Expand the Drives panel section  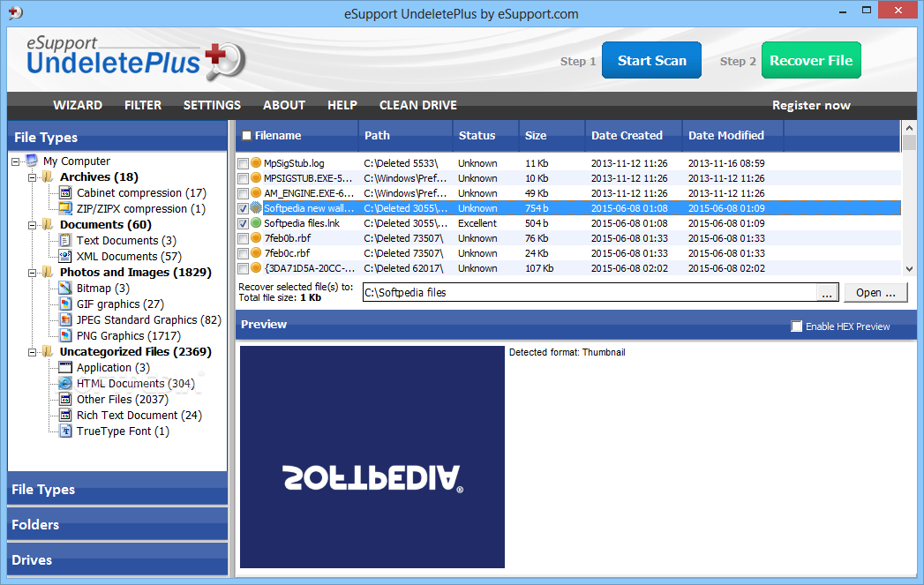point(117,559)
